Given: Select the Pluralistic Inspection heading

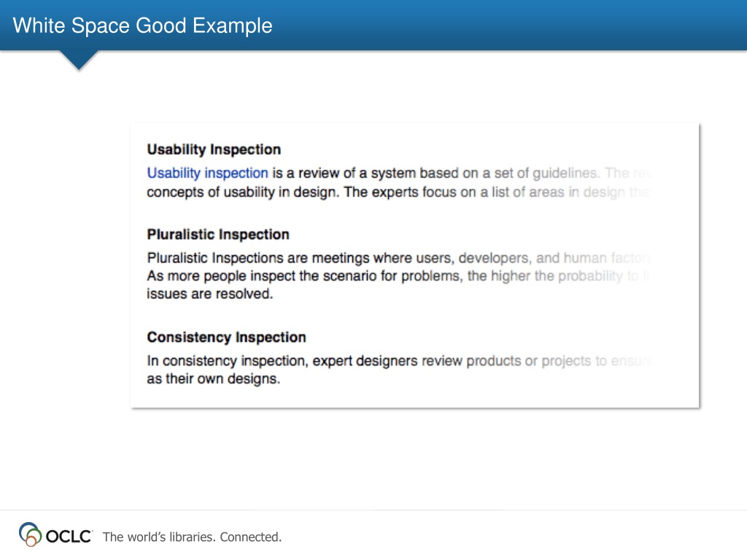Looking at the screenshot, I should [x=218, y=234].
